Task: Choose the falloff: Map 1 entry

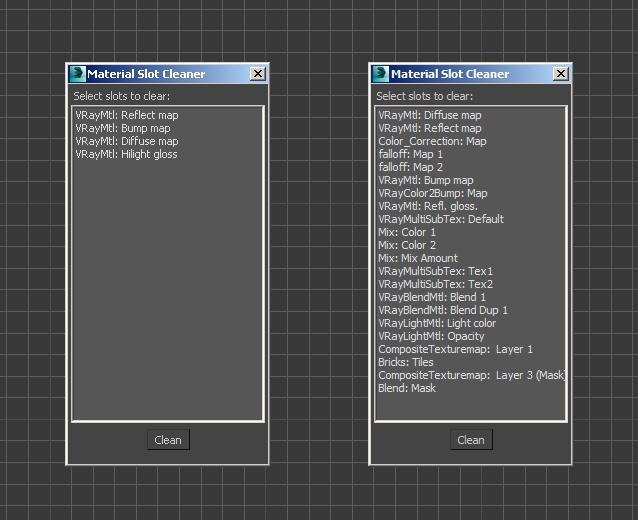Action: click(x=410, y=154)
